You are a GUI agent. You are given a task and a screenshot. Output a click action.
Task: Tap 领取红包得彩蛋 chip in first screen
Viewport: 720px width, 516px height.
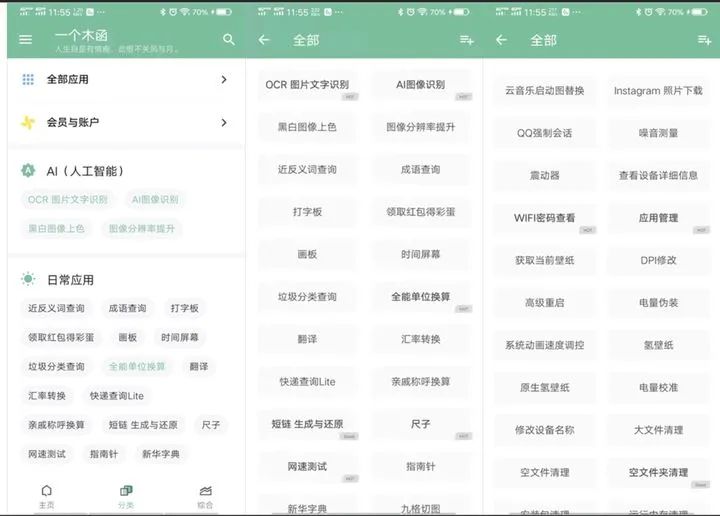tap(61, 337)
